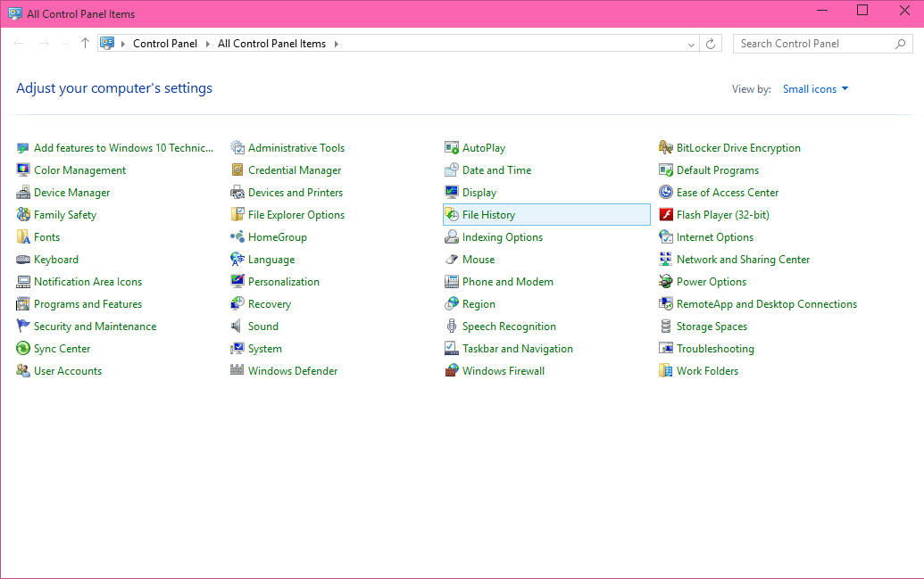Screen dimensions: 924x579
Task: Click the Administrative Tools gear icon
Action: (x=237, y=148)
